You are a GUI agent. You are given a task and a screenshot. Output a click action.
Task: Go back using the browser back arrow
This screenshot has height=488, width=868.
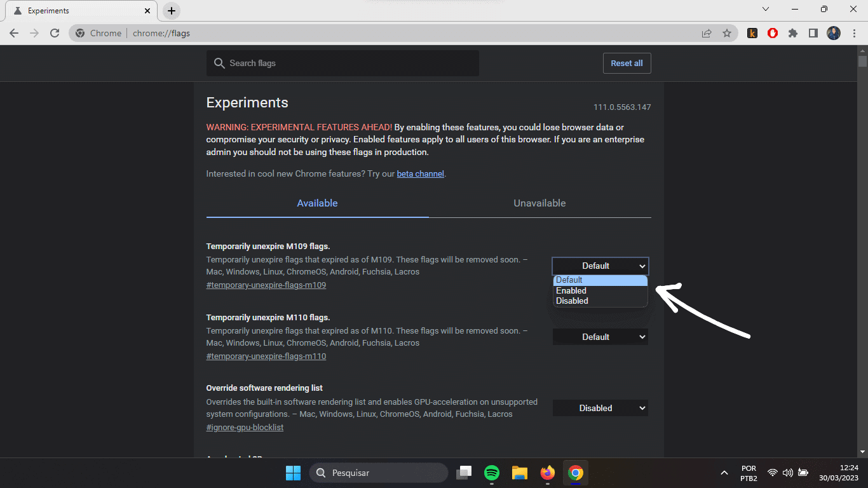[14, 33]
